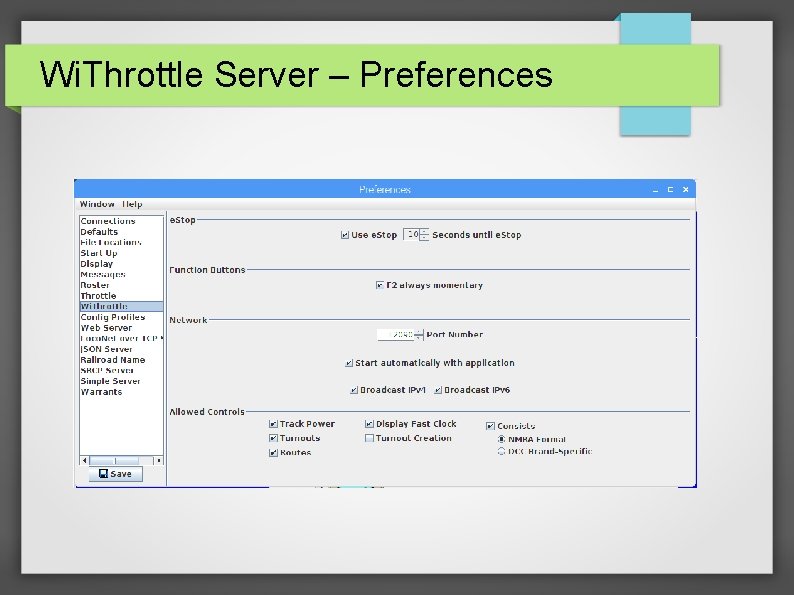794x595 pixels.
Task: Select Connections in the preferences list
Action: [122, 221]
